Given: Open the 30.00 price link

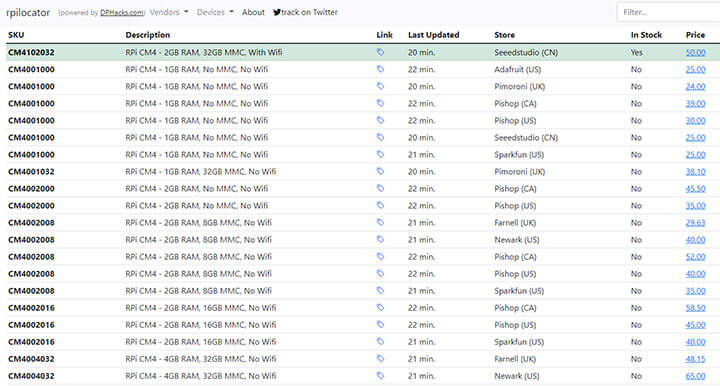Looking at the screenshot, I should [x=695, y=120].
